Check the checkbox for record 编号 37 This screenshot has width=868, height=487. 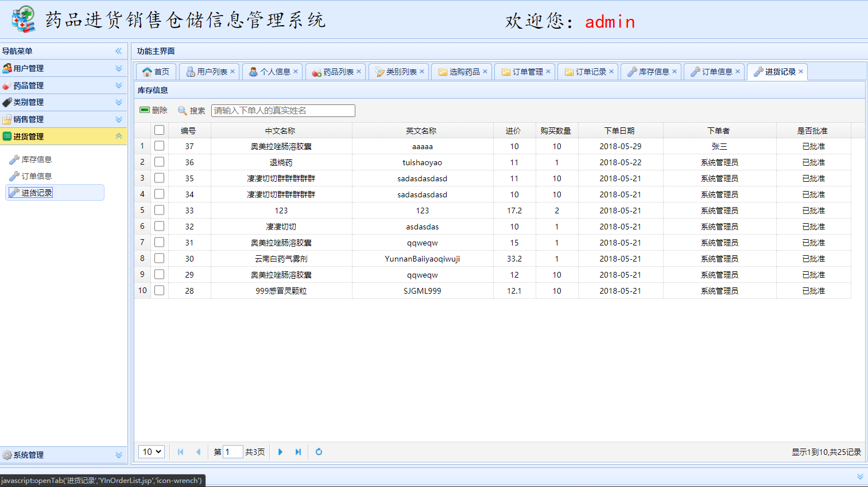point(159,146)
